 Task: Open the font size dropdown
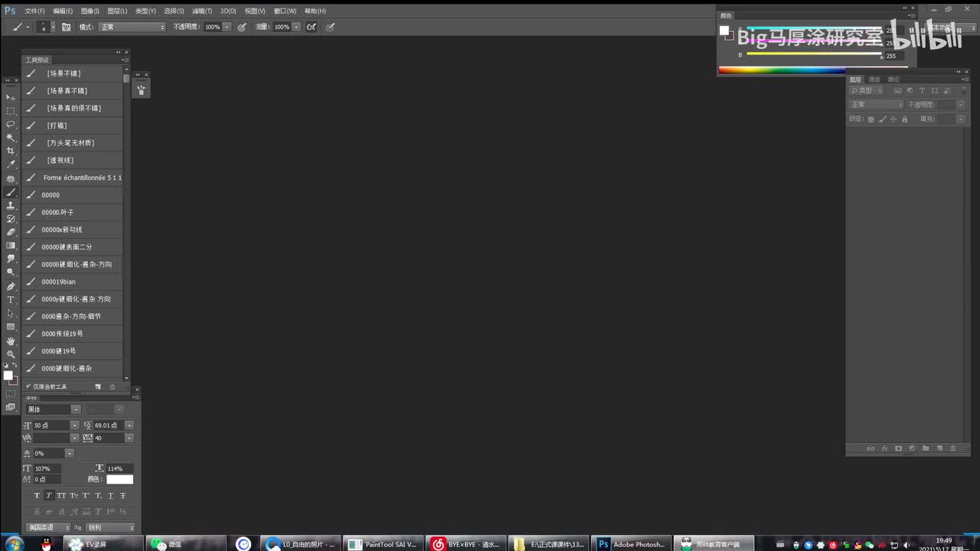[x=75, y=425]
